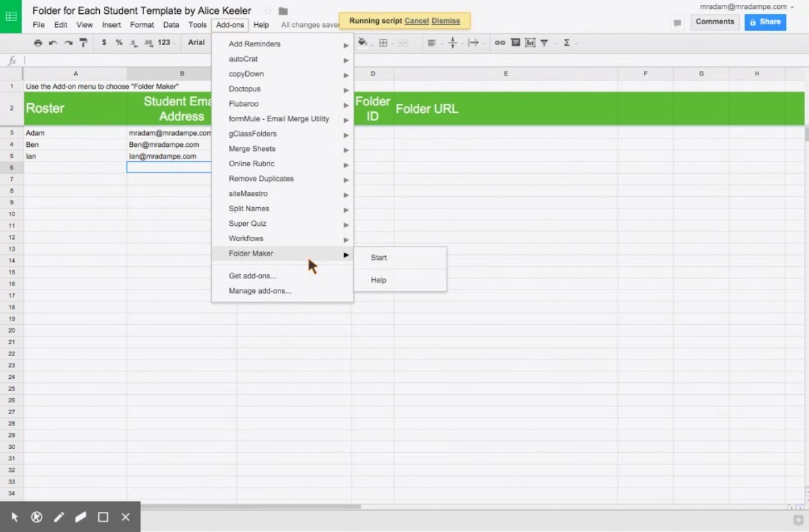Open horizontal align icon
Viewport: 809px width, 532px height.
432,43
